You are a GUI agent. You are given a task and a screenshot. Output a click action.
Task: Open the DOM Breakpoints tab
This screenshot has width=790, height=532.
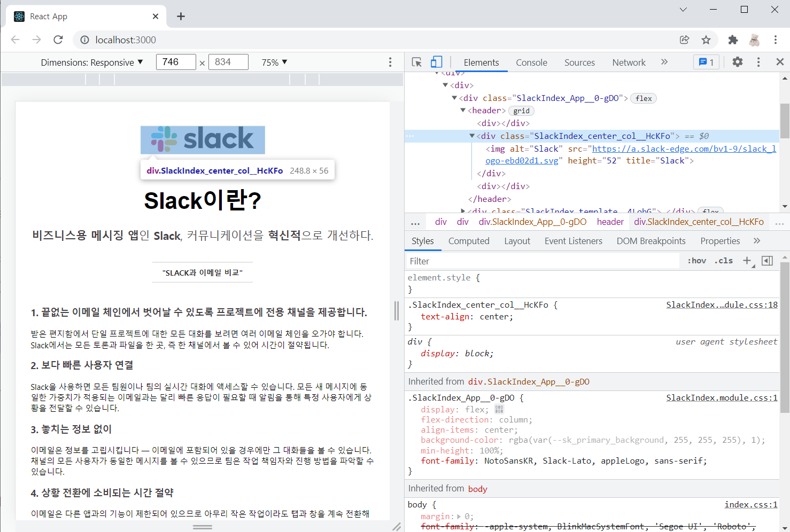[x=650, y=241]
